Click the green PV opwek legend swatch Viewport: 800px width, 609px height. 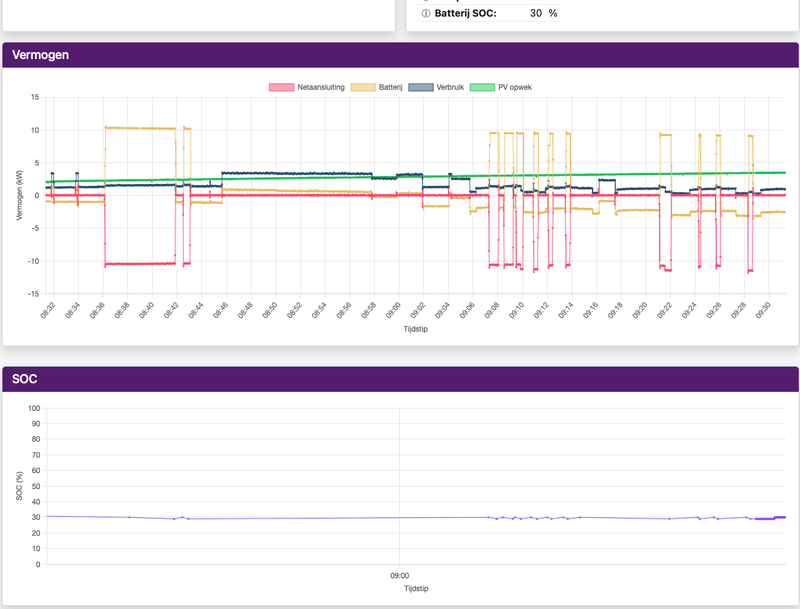coord(482,87)
